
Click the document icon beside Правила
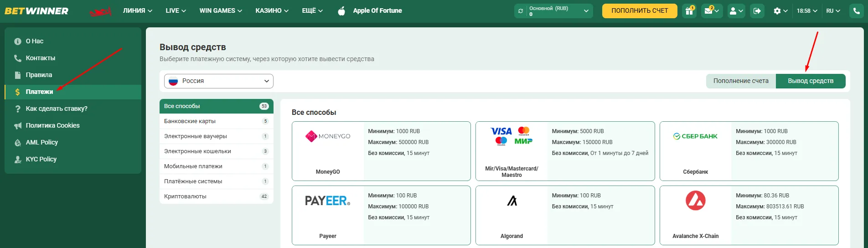18,75
